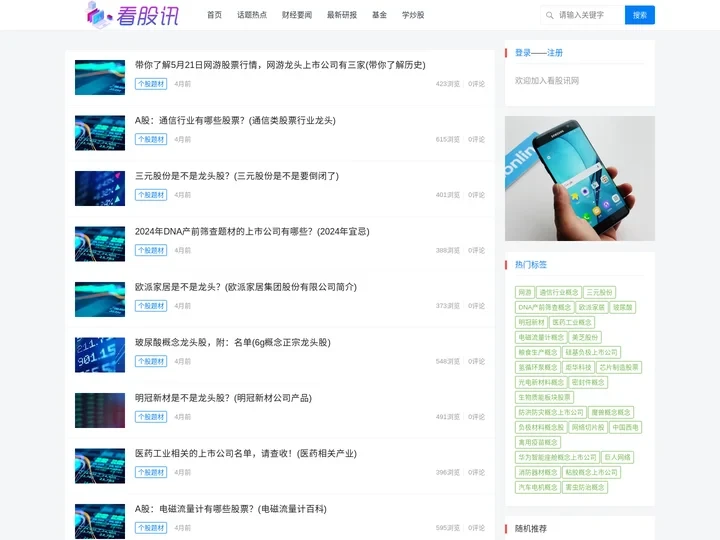Open article A股：电磁流量计有哪些股票
The height and width of the screenshot is (540, 720).
coord(231,509)
